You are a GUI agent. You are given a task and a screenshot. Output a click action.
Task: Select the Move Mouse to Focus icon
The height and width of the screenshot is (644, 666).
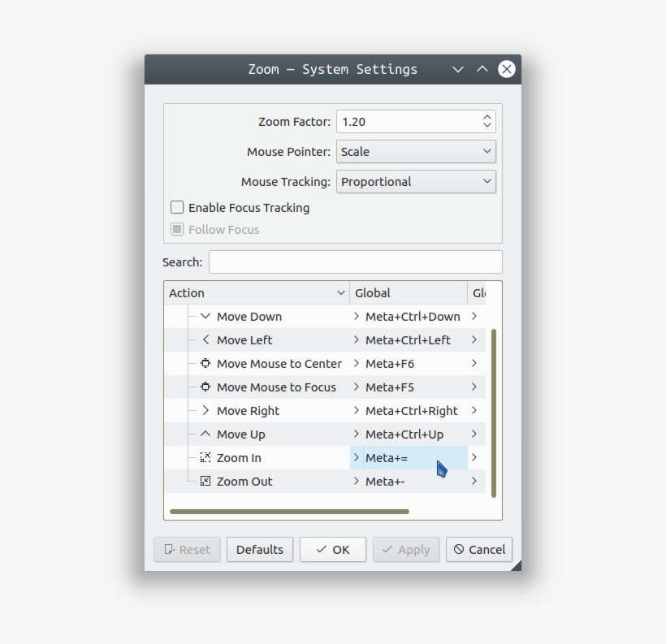pyautogui.click(x=205, y=387)
